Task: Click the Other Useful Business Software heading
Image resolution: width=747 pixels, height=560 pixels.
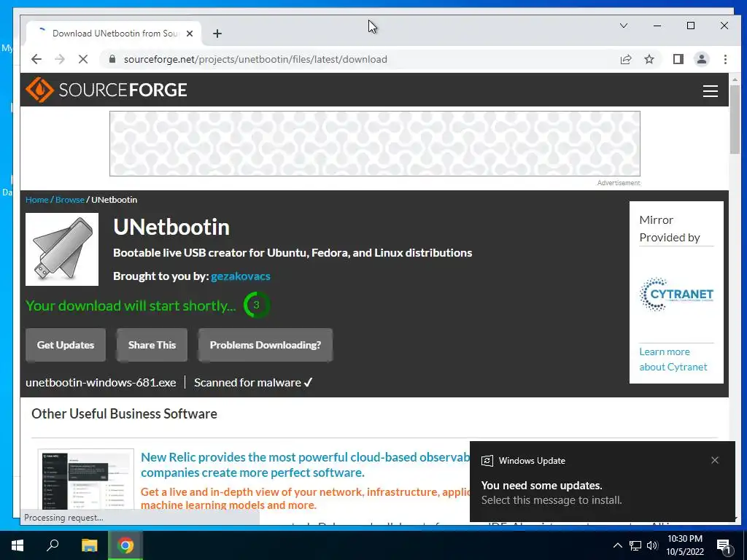Action: click(x=124, y=414)
